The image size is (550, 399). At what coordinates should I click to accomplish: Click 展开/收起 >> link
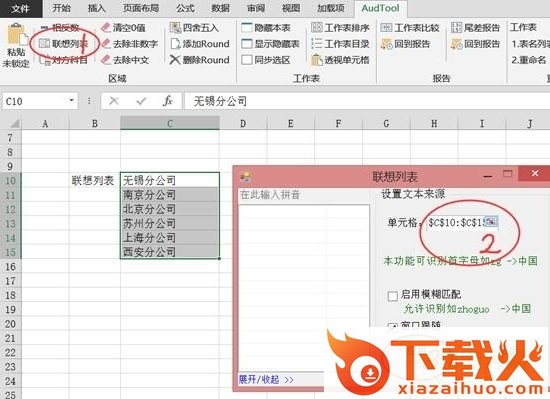[x=266, y=379]
